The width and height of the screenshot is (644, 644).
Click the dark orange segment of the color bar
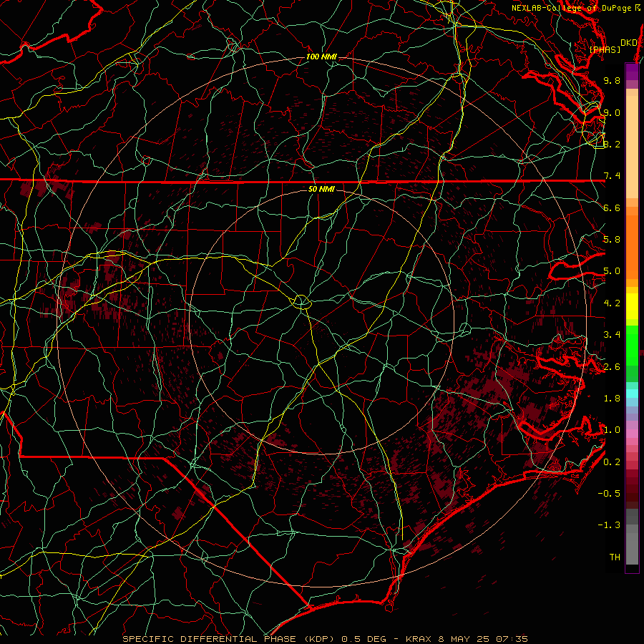click(632, 248)
